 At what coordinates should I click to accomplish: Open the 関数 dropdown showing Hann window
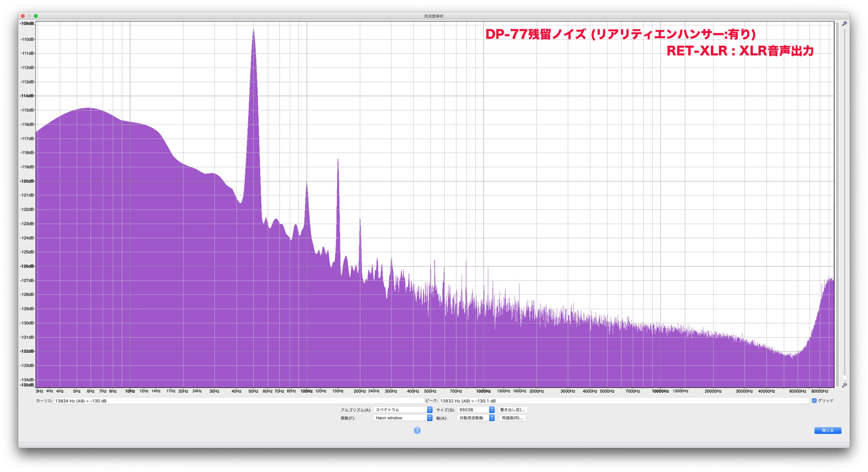coord(403,418)
